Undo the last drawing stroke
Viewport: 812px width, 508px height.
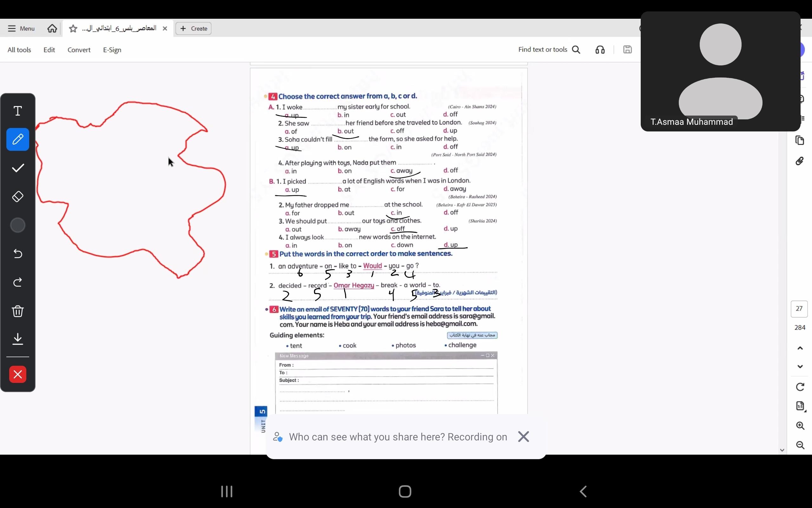pyautogui.click(x=18, y=253)
